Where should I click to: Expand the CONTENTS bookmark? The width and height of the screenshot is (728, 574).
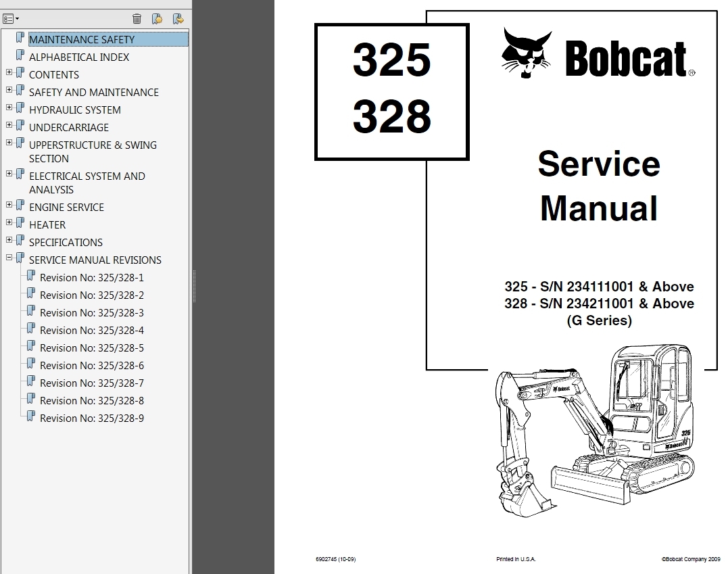tap(9, 72)
